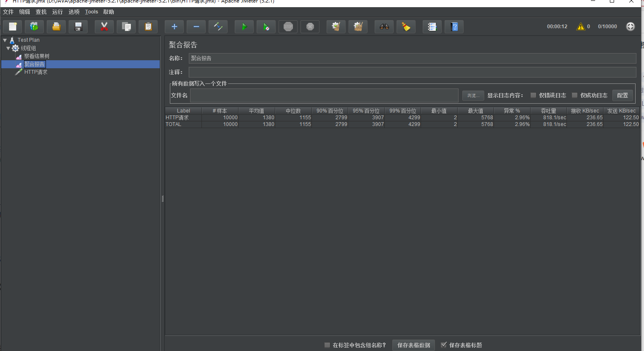Image resolution: width=644 pixels, height=351 pixels.
Task: Select 聚合报告 in the tree
Action: pyautogui.click(x=35, y=64)
